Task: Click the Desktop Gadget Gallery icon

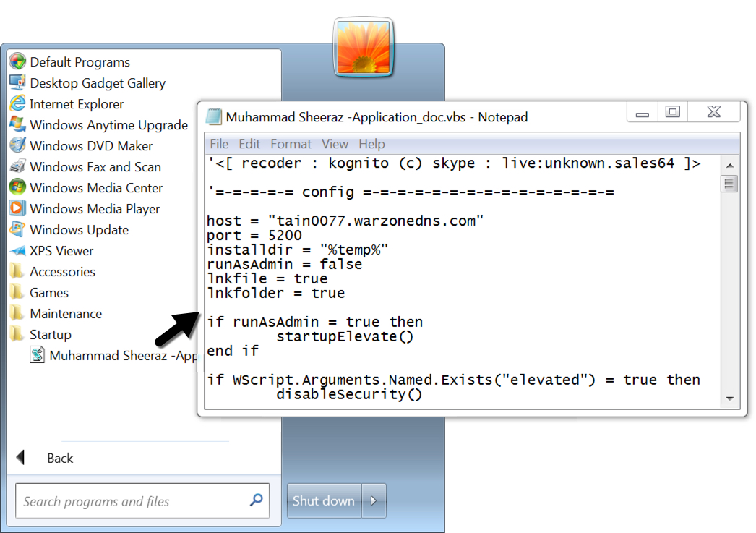Action: [x=17, y=82]
